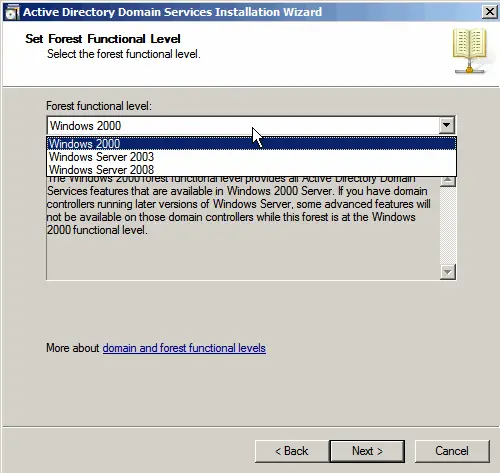Click the forest functional level dropdown arrow
500x473 pixels.
point(447,125)
